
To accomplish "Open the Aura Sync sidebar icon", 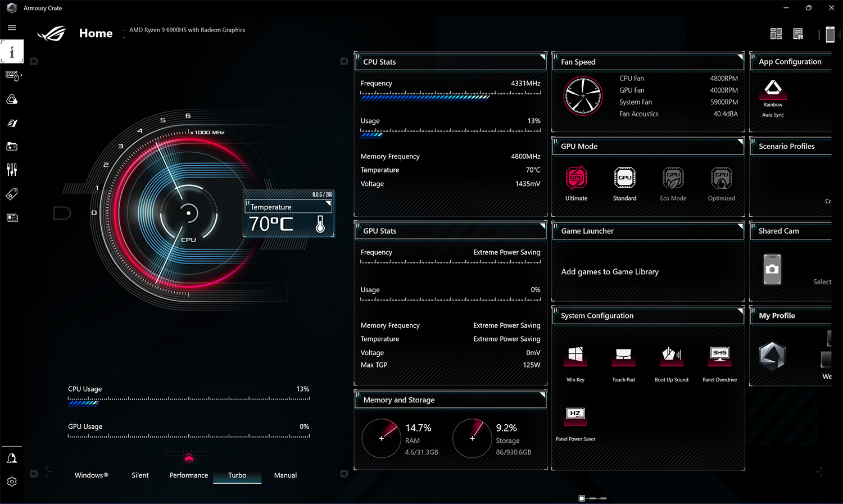I will coord(12,99).
